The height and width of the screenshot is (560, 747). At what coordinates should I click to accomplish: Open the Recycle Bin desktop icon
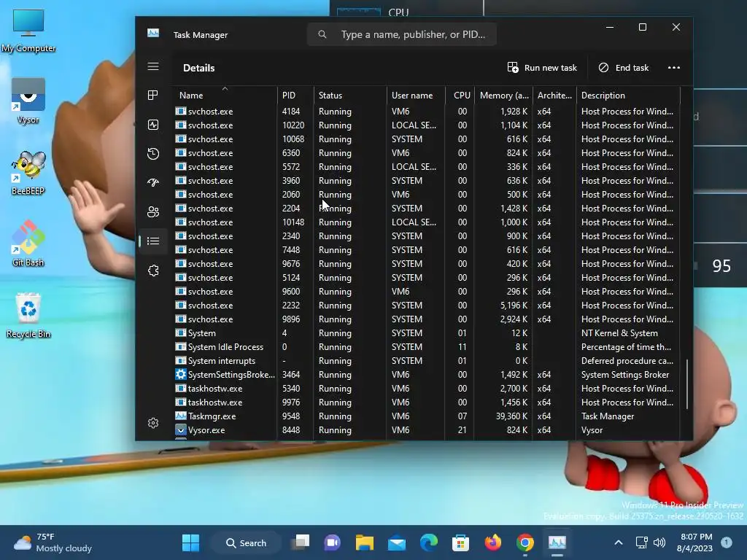click(x=28, y=316)
